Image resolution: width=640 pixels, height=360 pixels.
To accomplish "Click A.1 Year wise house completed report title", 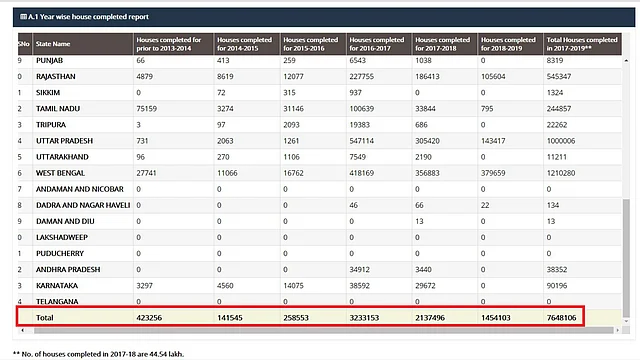I will [88, 17].
